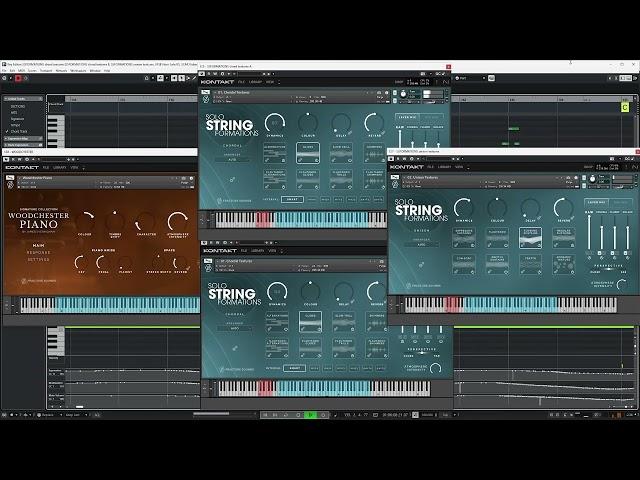Open the File menu of the Key Editor
The image size is (640, 480).
pyautogui.click(x=4, y=71)
